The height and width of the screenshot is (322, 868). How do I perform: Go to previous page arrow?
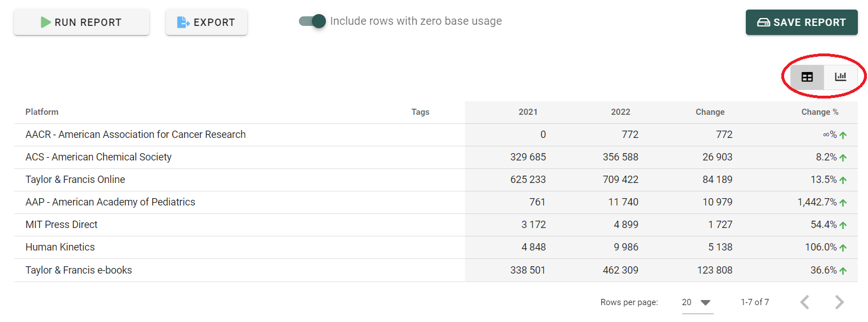805,302
